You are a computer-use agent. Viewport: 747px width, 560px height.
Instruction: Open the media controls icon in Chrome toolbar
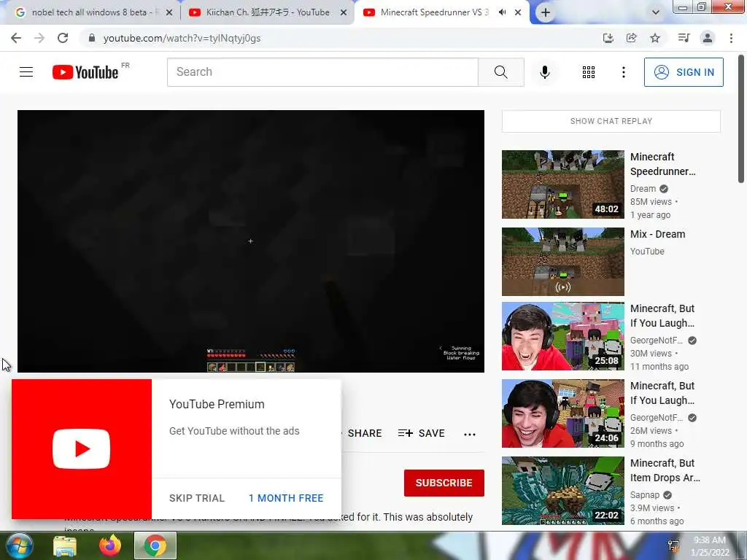(684, 38)
